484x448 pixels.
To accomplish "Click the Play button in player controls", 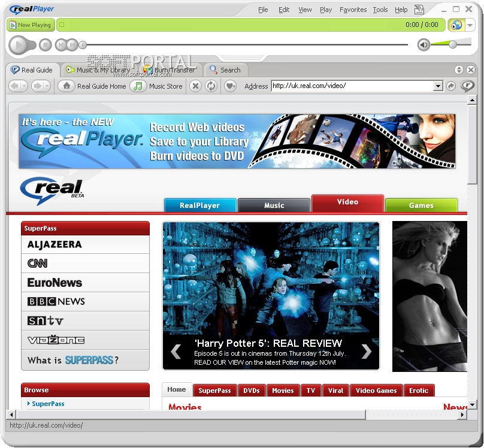I will coord(19,45).
